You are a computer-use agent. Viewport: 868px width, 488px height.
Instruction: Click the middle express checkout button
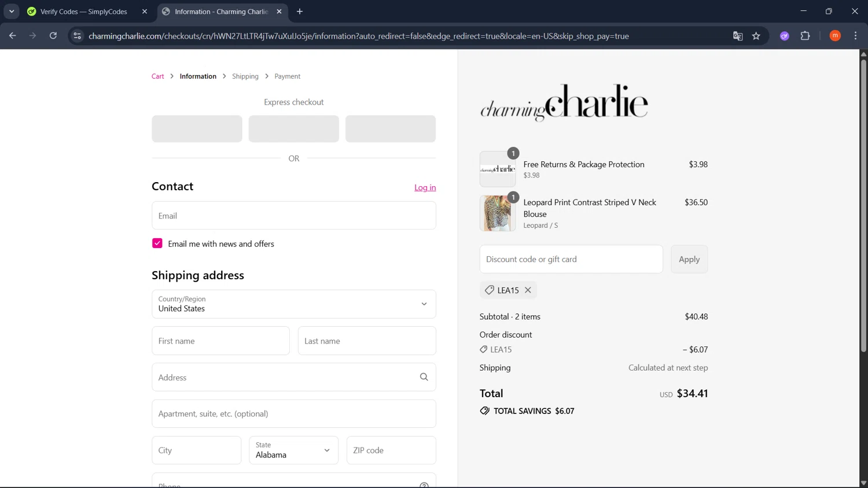[294, 129]
